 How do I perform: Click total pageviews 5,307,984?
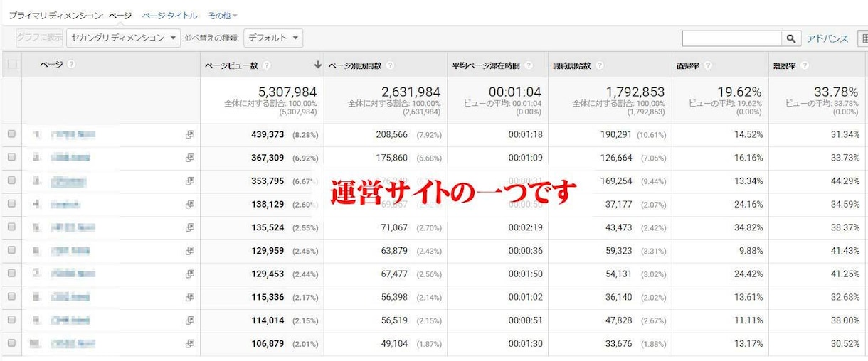287,92
